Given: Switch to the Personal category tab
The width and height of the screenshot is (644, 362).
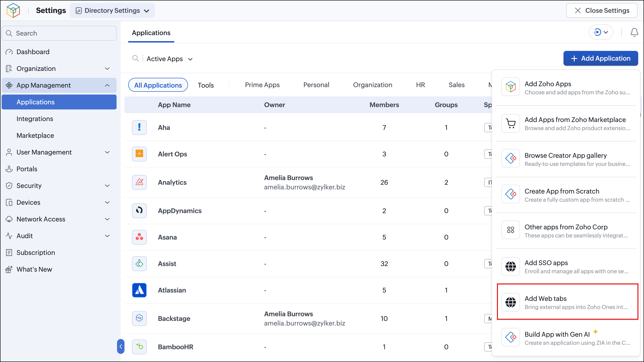Looking at the screenshot, I should (316, 85).
